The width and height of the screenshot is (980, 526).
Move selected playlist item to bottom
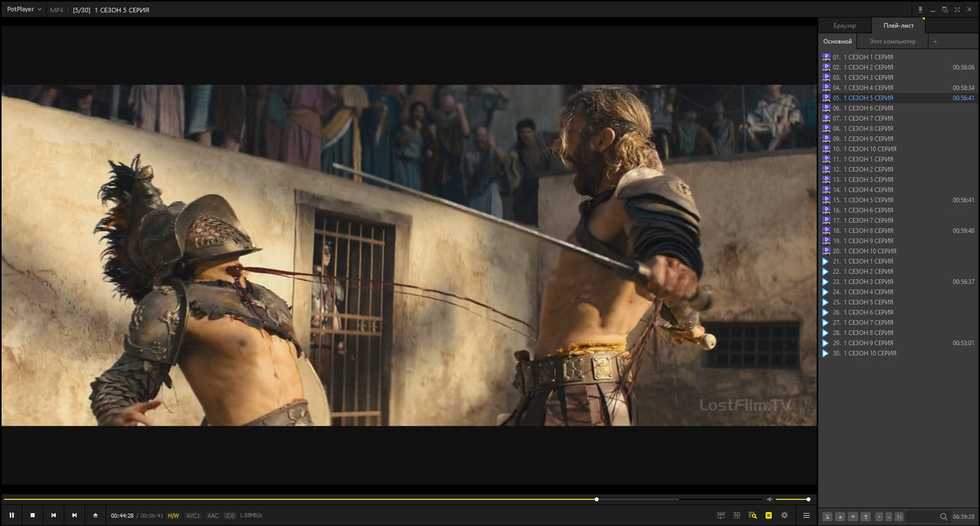click(x=866, y=517)
